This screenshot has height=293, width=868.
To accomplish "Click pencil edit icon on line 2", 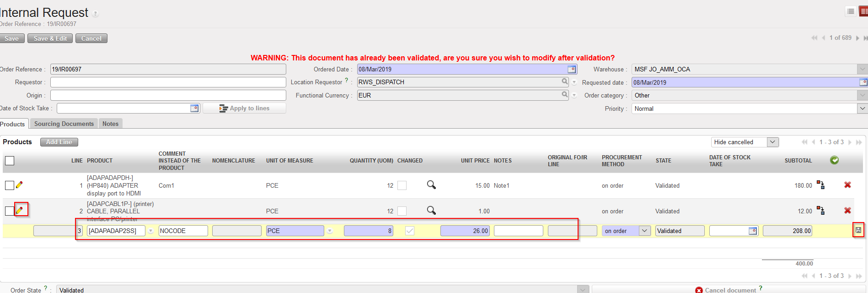I will pos(19,210).
